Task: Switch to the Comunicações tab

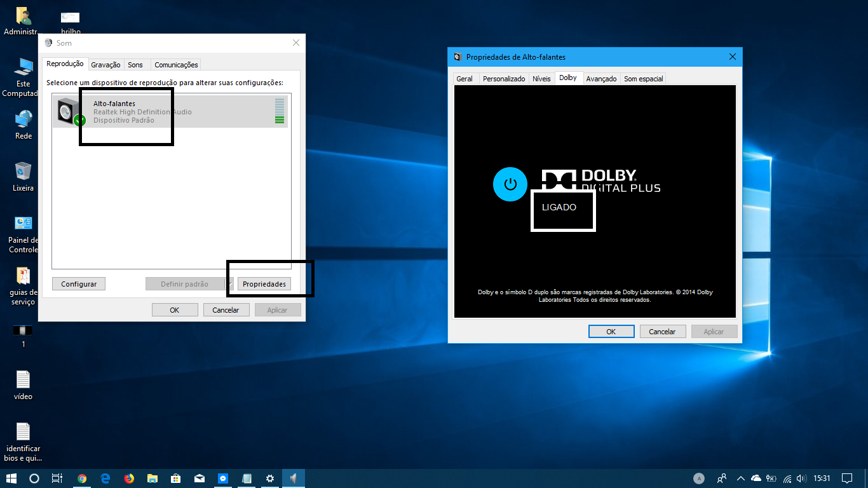Action: click(x=176, y=65)
